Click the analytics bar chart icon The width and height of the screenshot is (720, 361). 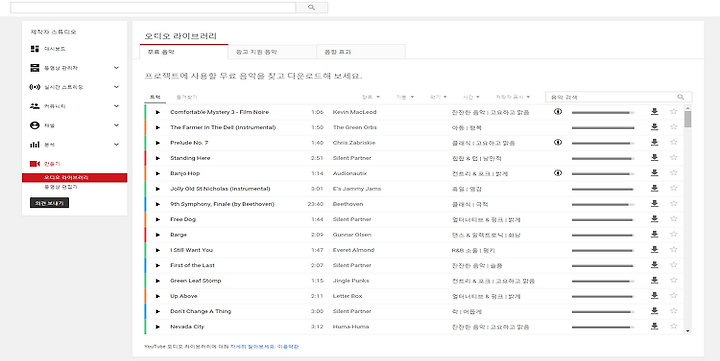point(34,145)
